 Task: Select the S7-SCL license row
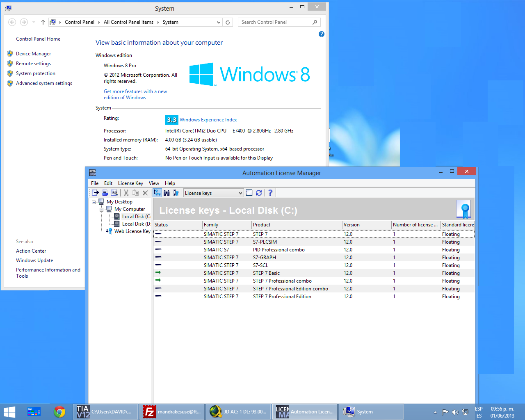314,265
